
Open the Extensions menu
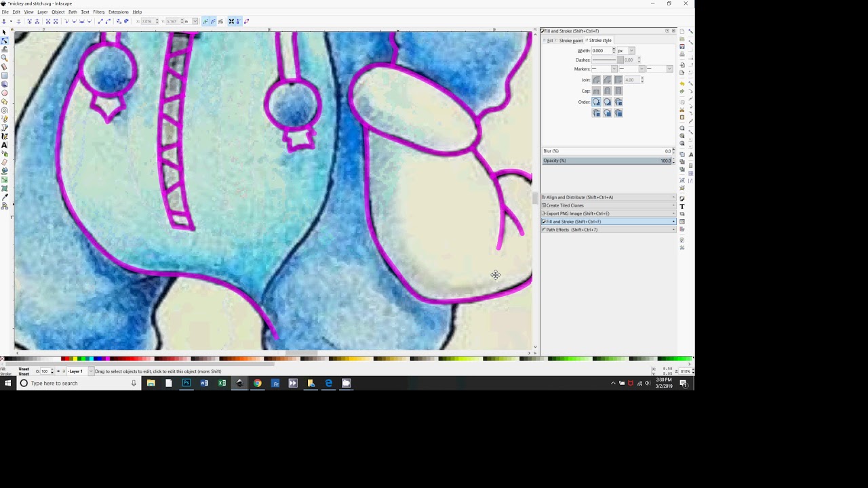119,12
